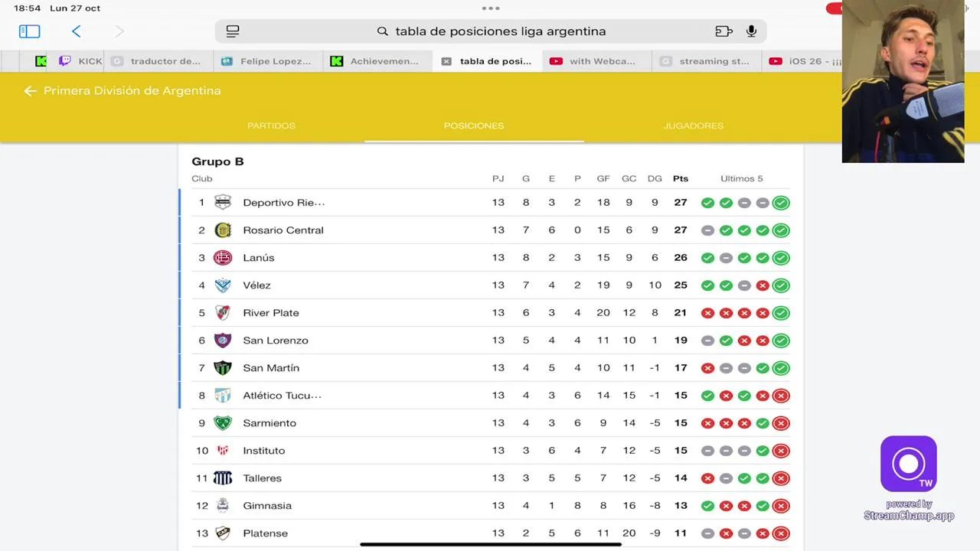Image resolution: width=980 pixels, height=551 pixels.
Task: Return via Primera División back arrow
Action: click(30, 91)
